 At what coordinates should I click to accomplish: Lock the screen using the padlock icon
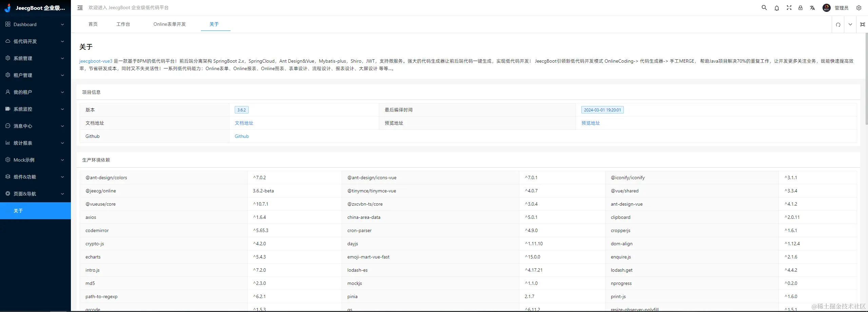click(x=801, y=7)
